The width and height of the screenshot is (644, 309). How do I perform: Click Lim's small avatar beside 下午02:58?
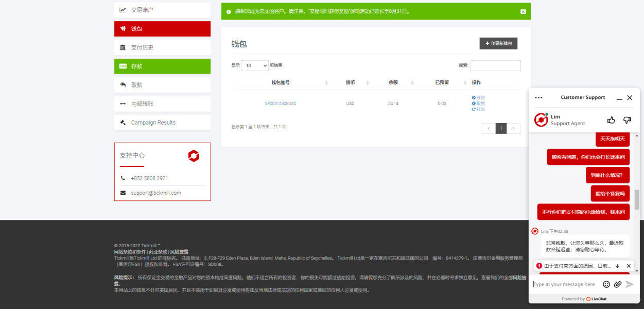tap(535, 231)
